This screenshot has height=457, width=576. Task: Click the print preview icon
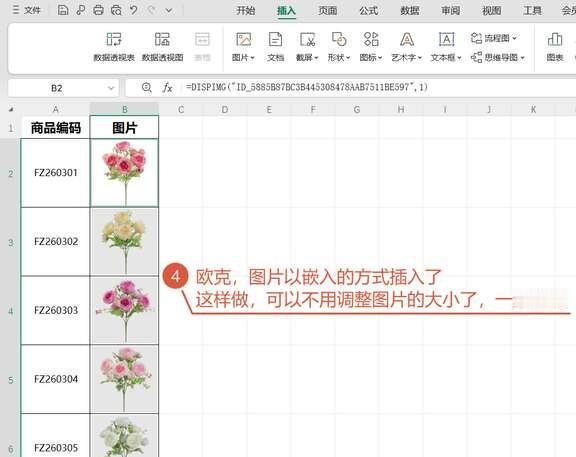click(116, 10)
